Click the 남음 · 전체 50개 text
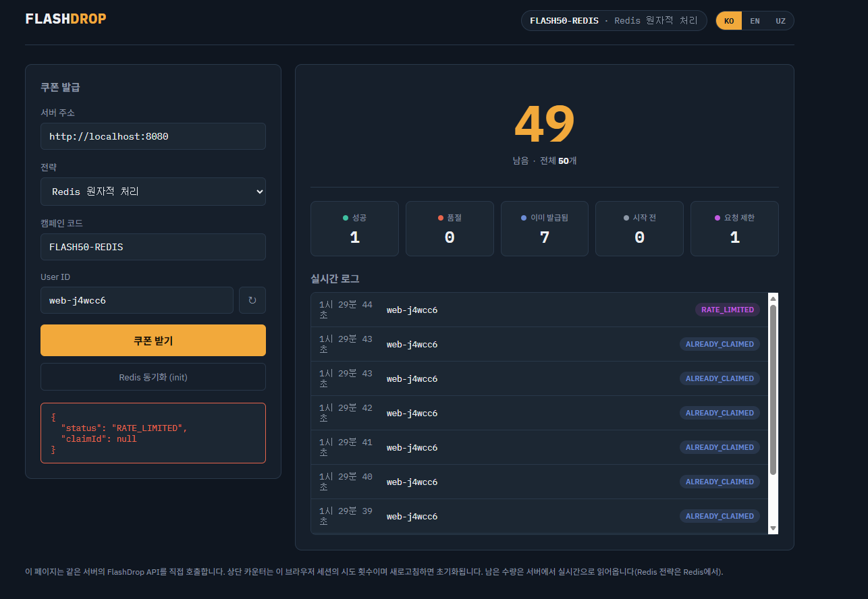The height and width of the screenshot is (599, 868). point(544,161)
